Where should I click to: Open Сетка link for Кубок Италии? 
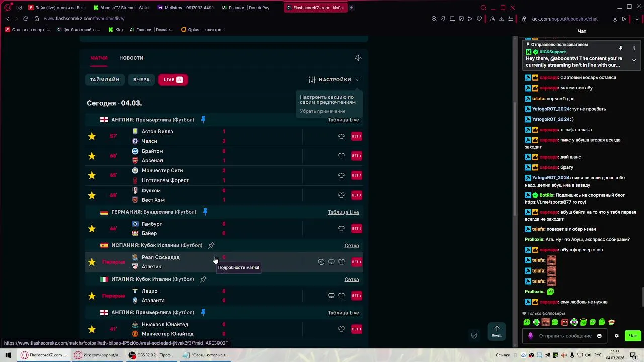pos(352,279)
